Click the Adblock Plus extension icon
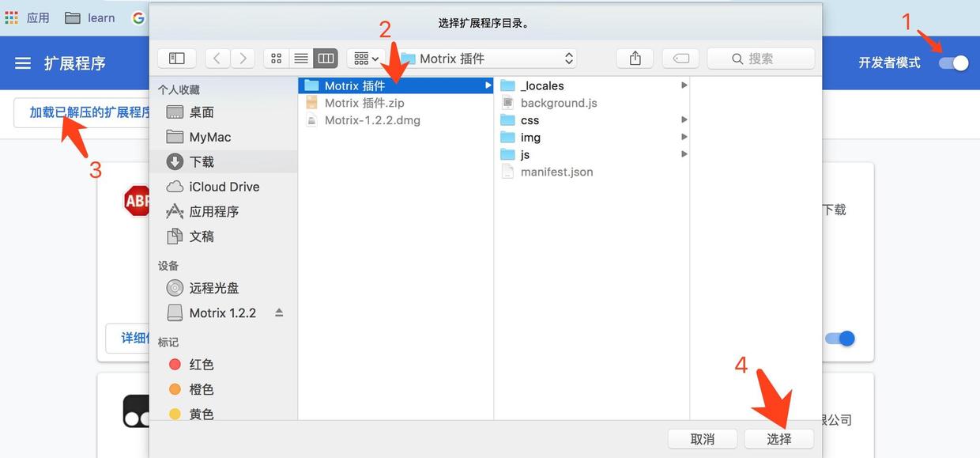Image resolution: width=980 pixels, height=458 pixels. (x=137, y=201)
